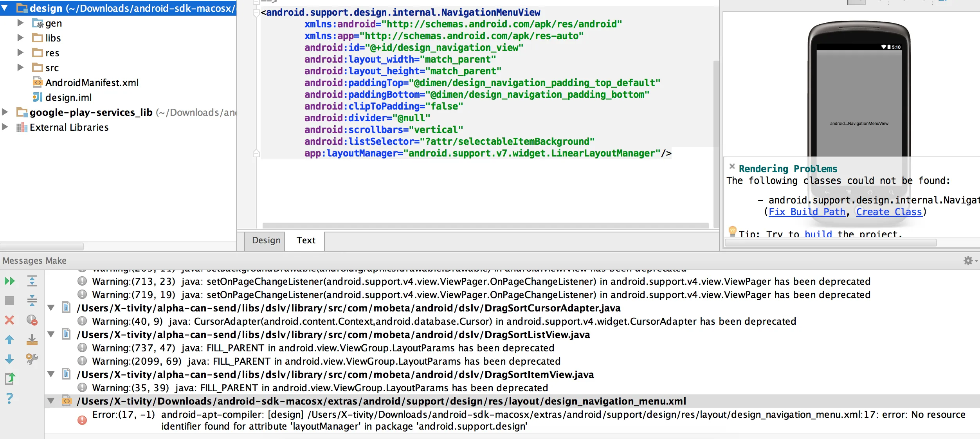Go to next message with down arrow

9,359
